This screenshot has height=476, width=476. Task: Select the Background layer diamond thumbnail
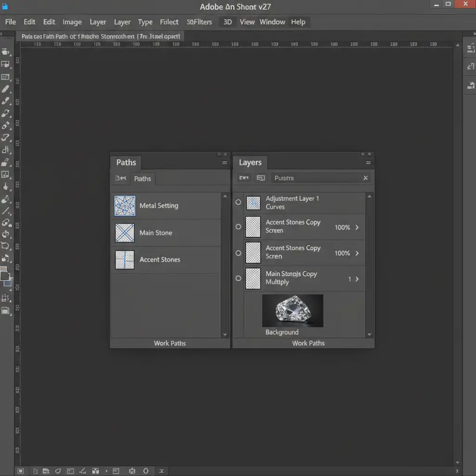292,311
